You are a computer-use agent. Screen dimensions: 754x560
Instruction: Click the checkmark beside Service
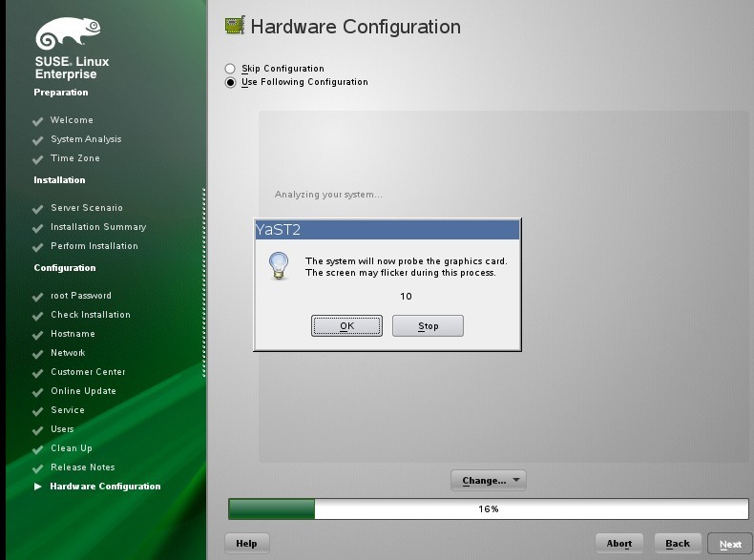(x=37, y=411)
